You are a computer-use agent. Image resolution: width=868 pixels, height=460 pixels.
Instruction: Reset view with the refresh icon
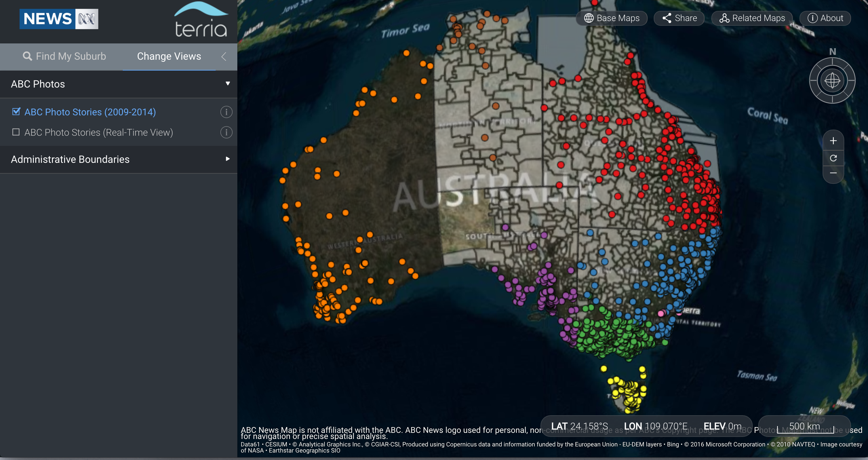click(833, 158)
